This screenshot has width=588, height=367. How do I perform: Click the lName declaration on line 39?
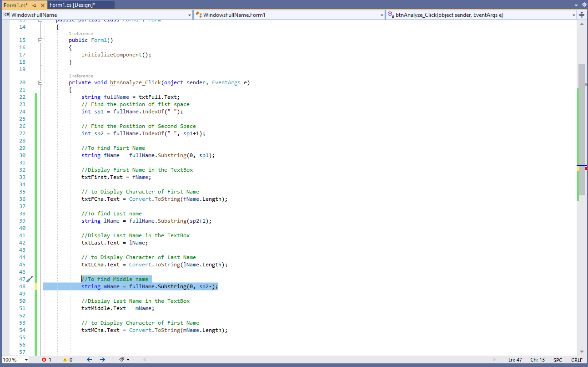111,221
